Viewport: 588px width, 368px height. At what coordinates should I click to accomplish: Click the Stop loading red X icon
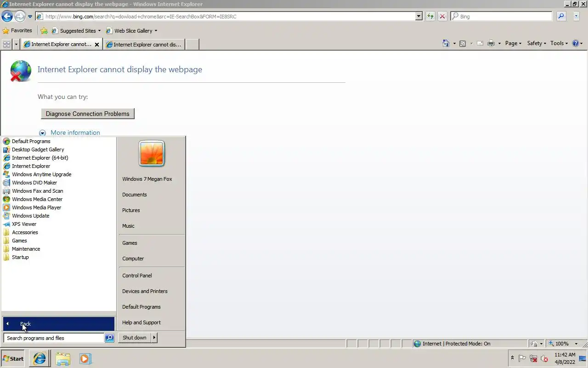coord(442,16)
